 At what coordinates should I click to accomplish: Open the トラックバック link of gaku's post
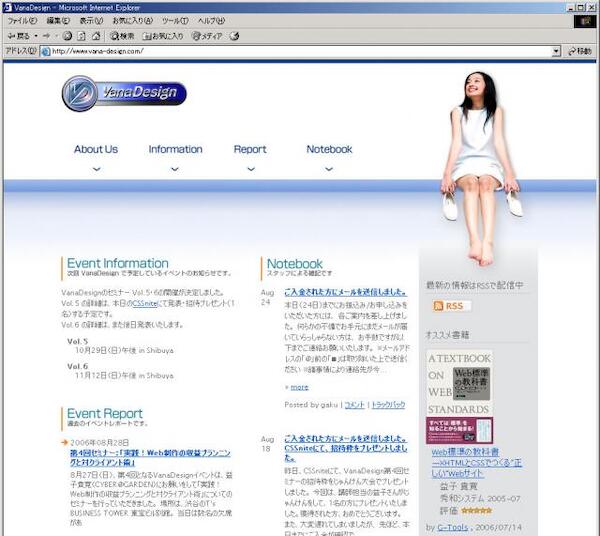(388, 405)
